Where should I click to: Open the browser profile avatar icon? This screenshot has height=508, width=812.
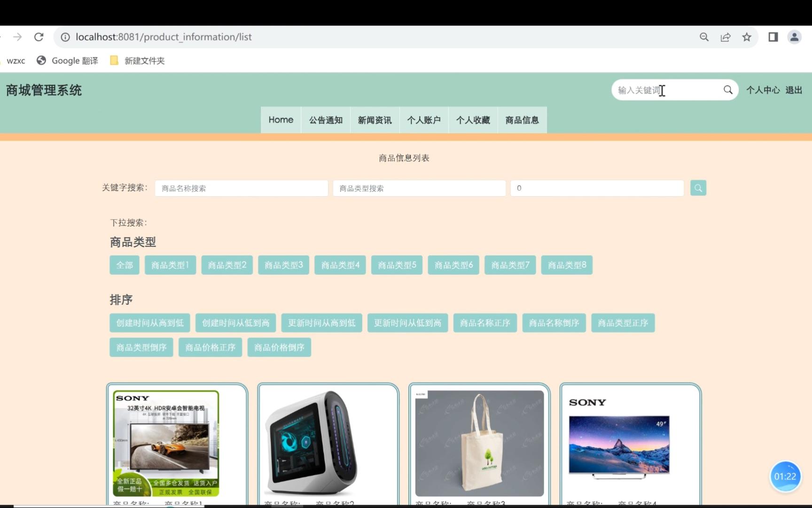[794, 37]
